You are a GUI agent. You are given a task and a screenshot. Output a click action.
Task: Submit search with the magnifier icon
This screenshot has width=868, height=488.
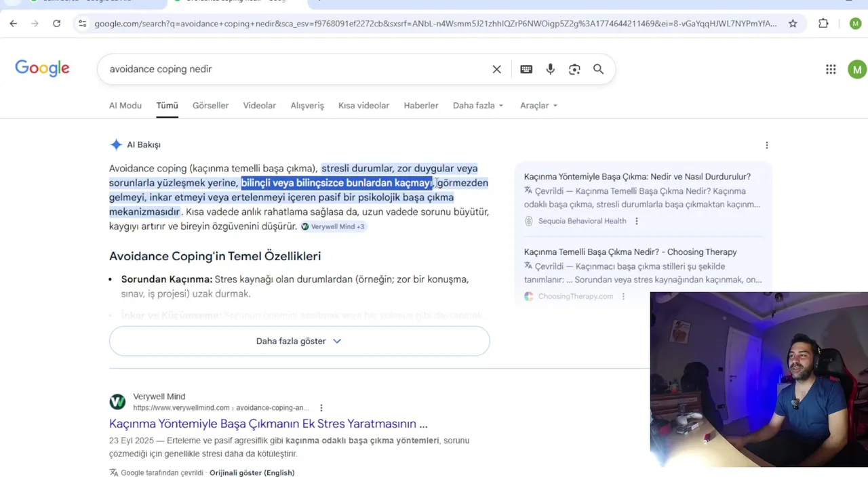point(598,69)
